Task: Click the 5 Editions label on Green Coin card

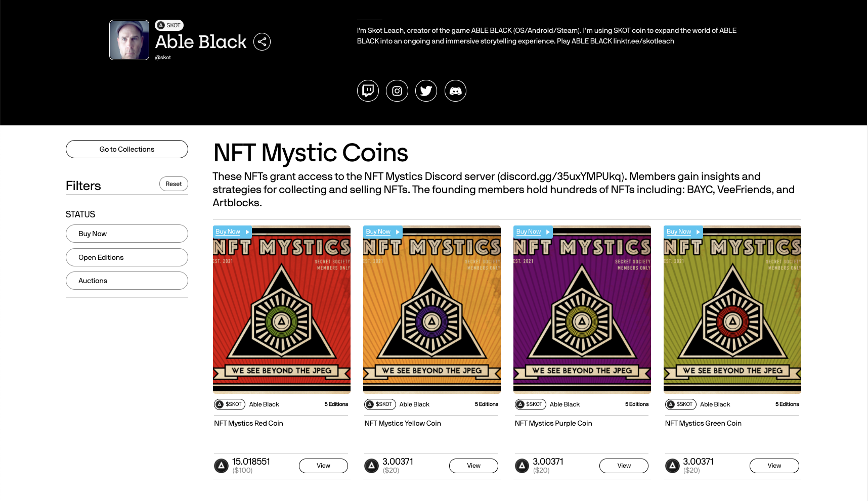Action: 787,404
